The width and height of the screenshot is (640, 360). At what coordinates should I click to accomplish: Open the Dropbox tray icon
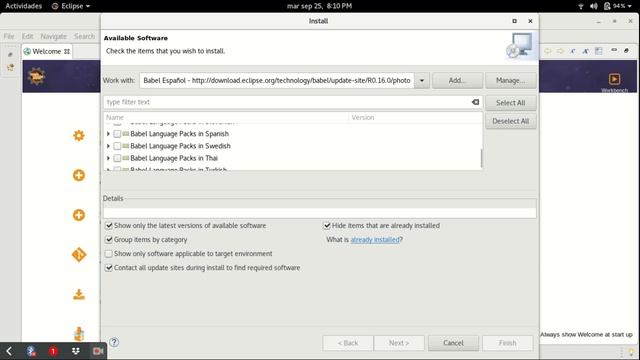[76, 351]
